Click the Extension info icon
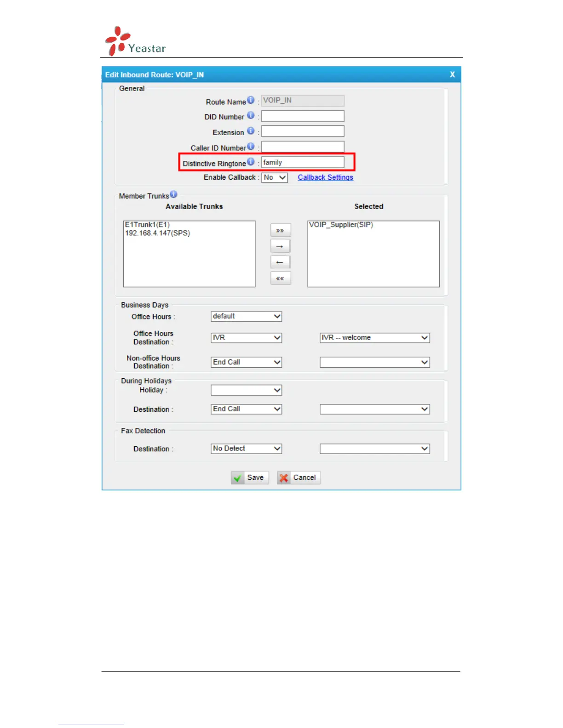Viewport: 563px width, 728px height. (251, 131)
